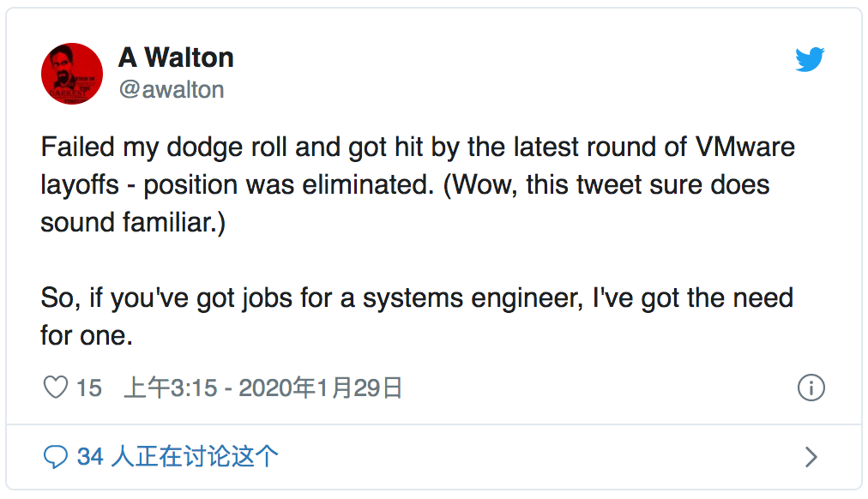The image size is (868, 499).
Task: Click the display name A Walton
Action: 176,57
